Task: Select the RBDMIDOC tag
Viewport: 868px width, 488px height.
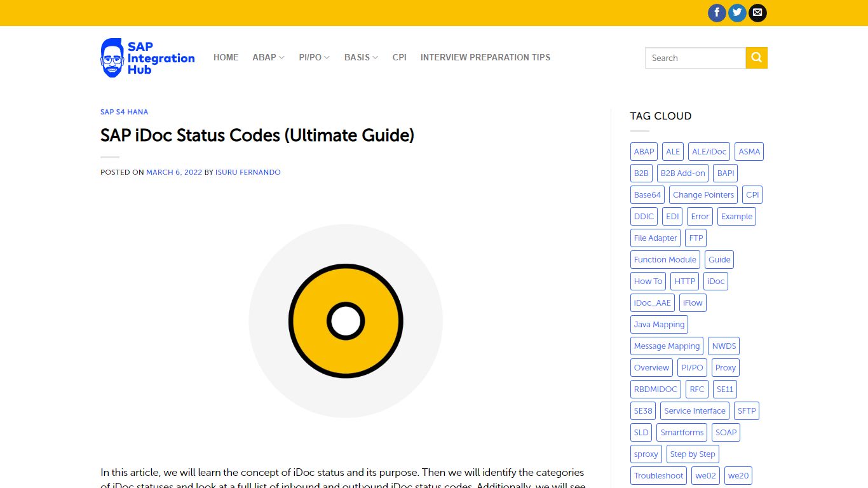Action: (656, 390)
